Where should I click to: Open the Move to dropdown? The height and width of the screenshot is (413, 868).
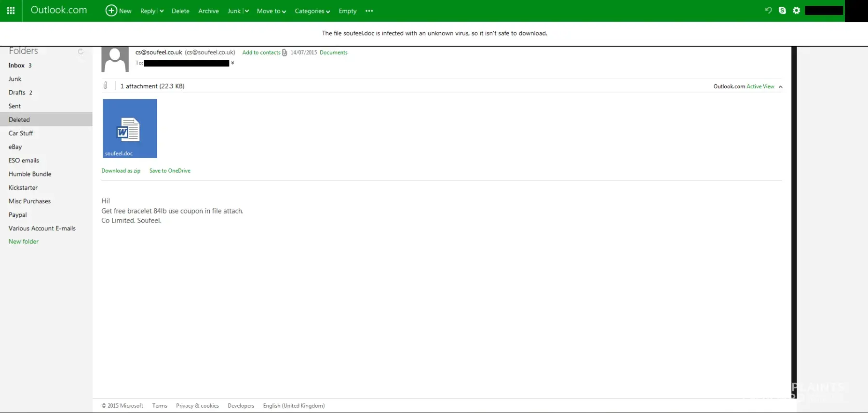(271, 11)
